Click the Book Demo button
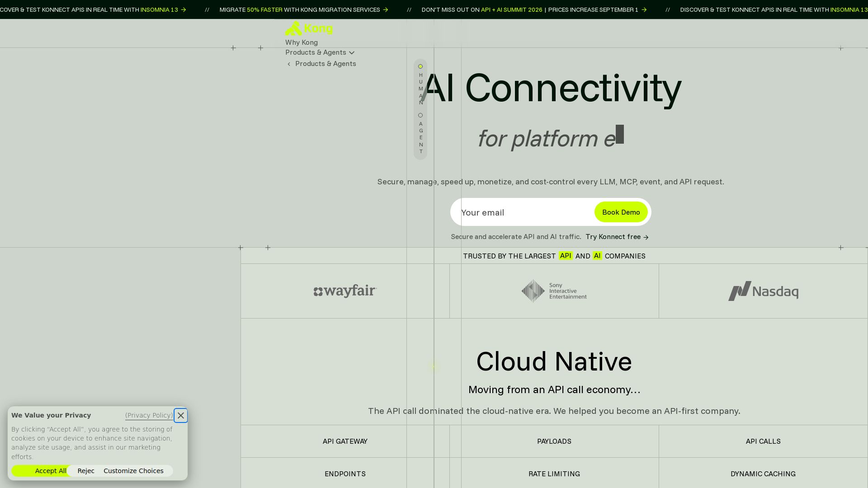 (621, 212)
